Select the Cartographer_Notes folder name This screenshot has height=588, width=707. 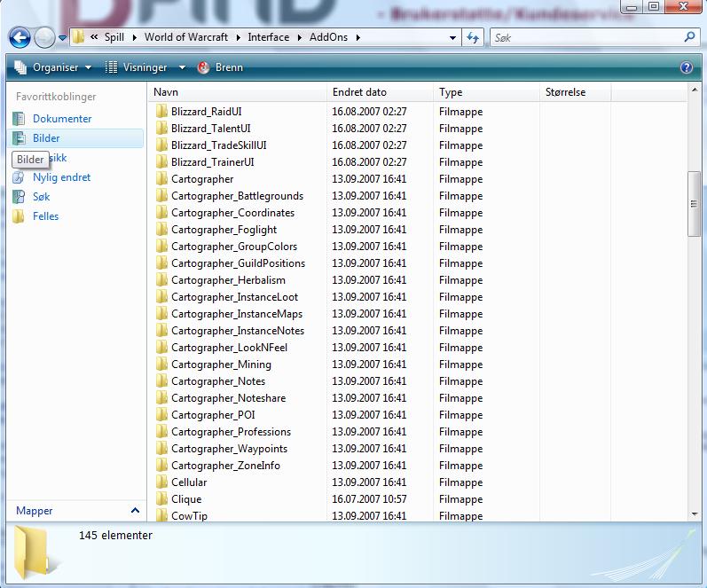point(218,381)
